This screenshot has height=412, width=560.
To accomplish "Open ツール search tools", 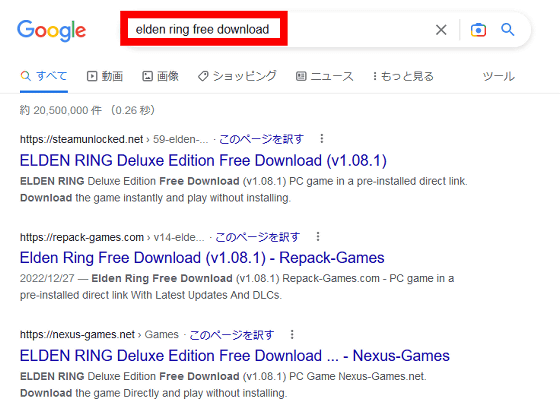I will 499,76.
